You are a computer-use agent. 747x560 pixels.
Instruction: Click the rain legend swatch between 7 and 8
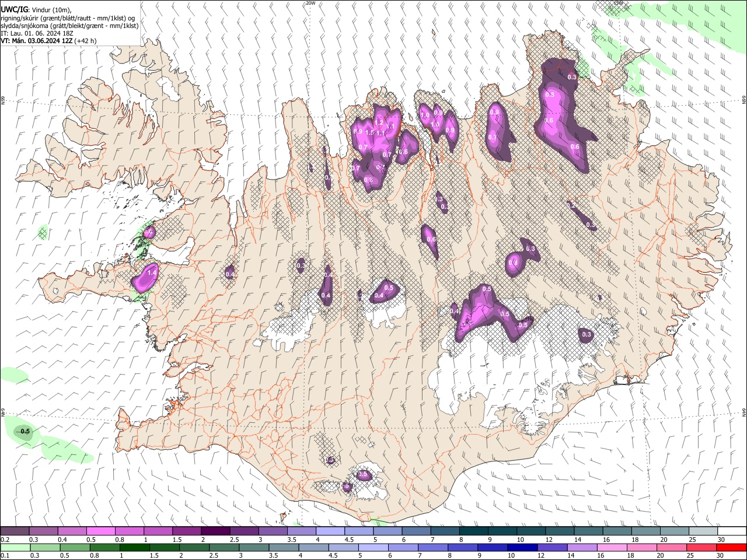433,547
